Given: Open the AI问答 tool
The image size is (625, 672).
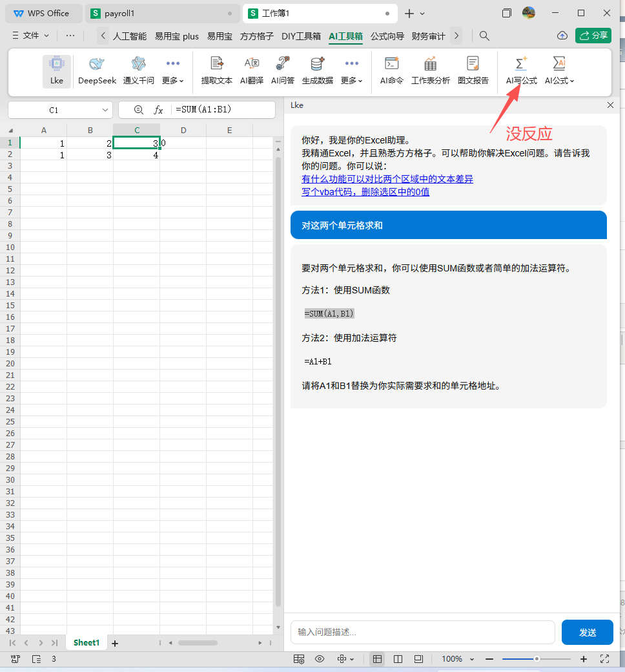Looking at the screenshot, I should 282,65.
